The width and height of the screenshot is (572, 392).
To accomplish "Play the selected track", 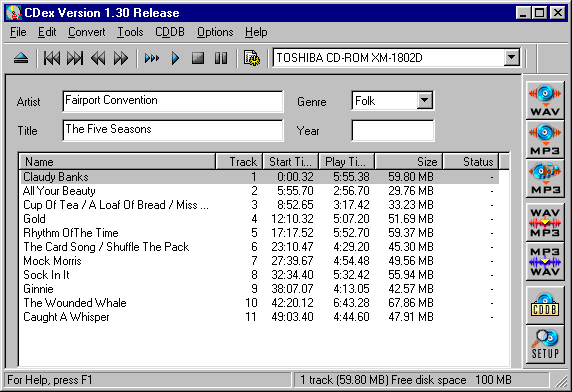I will (x=175, y=58).
